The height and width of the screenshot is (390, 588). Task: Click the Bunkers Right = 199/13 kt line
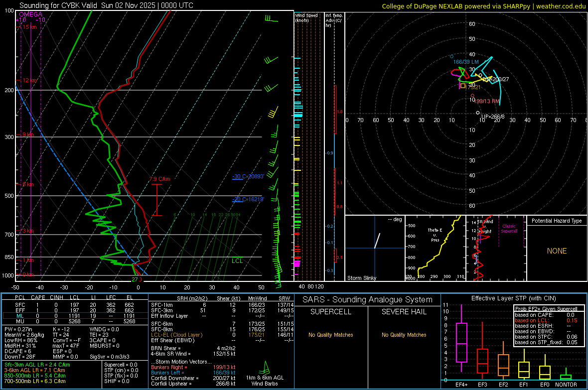pos(193,367)
